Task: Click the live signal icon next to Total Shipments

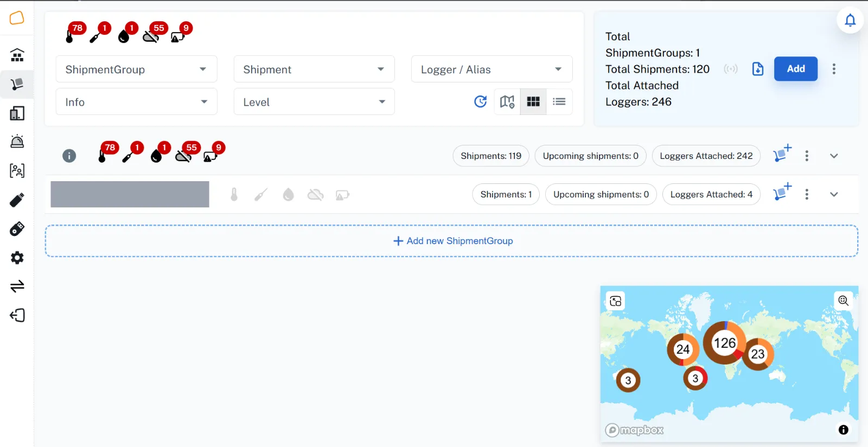Action: [x=731, y=69]
